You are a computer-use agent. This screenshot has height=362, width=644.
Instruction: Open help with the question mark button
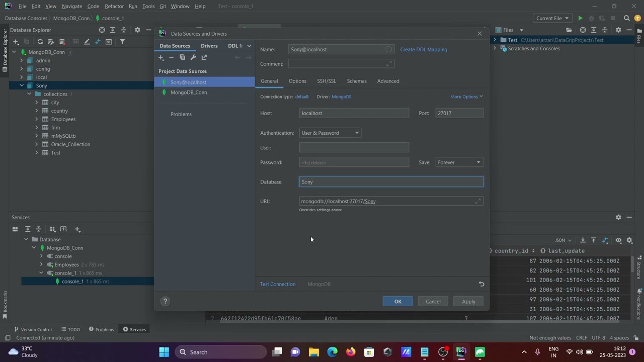click(165, 301)
